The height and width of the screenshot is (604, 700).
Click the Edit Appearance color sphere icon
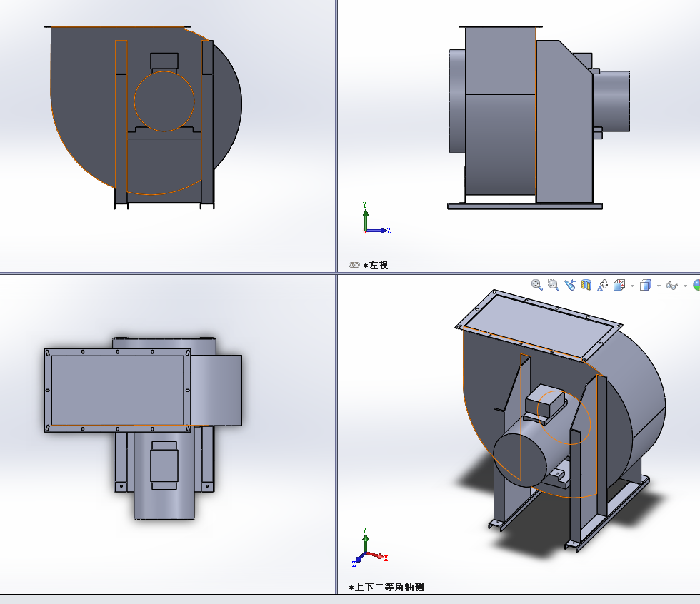[696, 285]
